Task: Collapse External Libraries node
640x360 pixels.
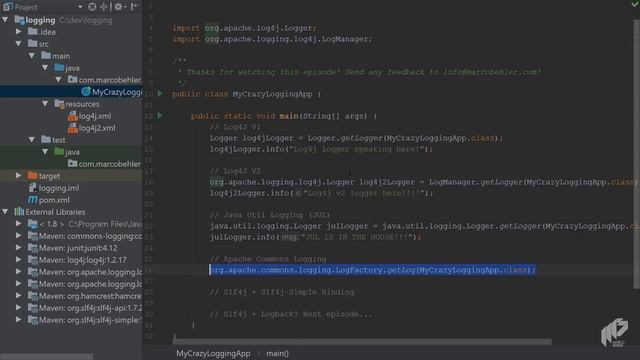Action: [6, 212]
